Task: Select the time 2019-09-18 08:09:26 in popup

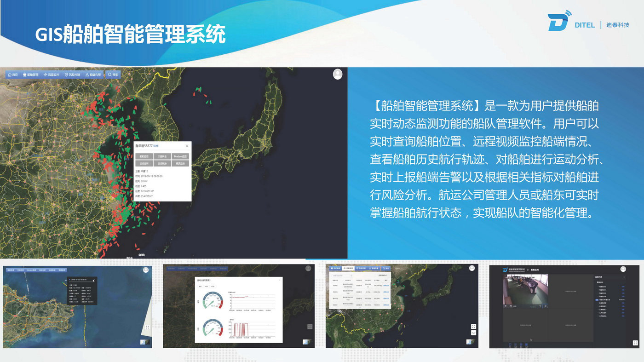Action: (151, 176)
